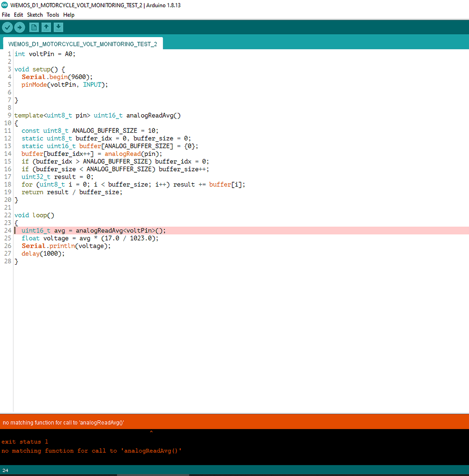Open the Help menu
The height and width of the screenshot is (476, 469).
[68, 15]
